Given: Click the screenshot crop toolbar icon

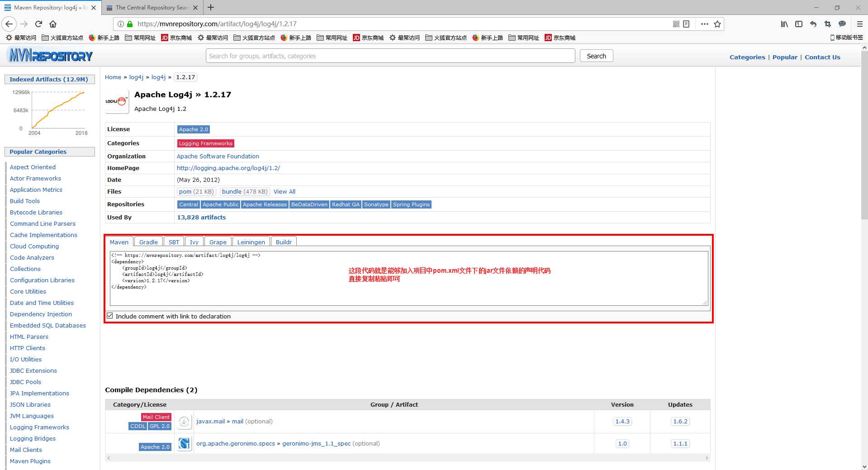Looking at the screenshot, I should [x=828, y=24].
